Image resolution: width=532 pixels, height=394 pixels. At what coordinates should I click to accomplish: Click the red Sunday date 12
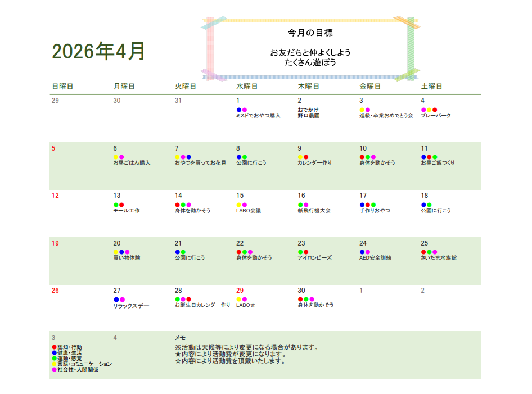coord(55,196)
